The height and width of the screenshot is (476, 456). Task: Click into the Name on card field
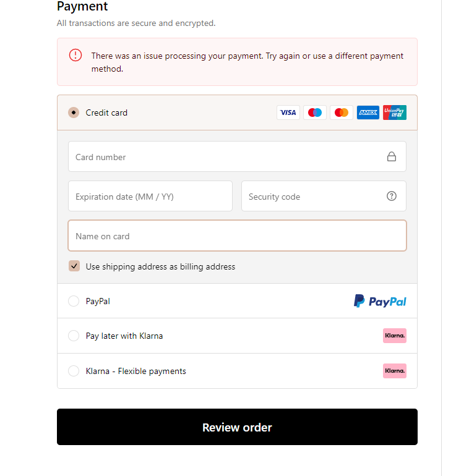[x=237, y=236]
